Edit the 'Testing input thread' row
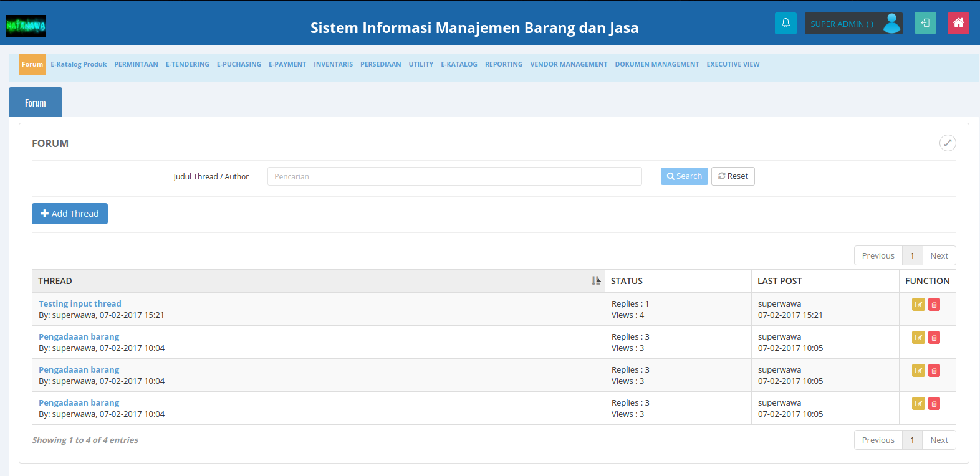The width and height of the screenshot is (980, 476). [918, 305]
